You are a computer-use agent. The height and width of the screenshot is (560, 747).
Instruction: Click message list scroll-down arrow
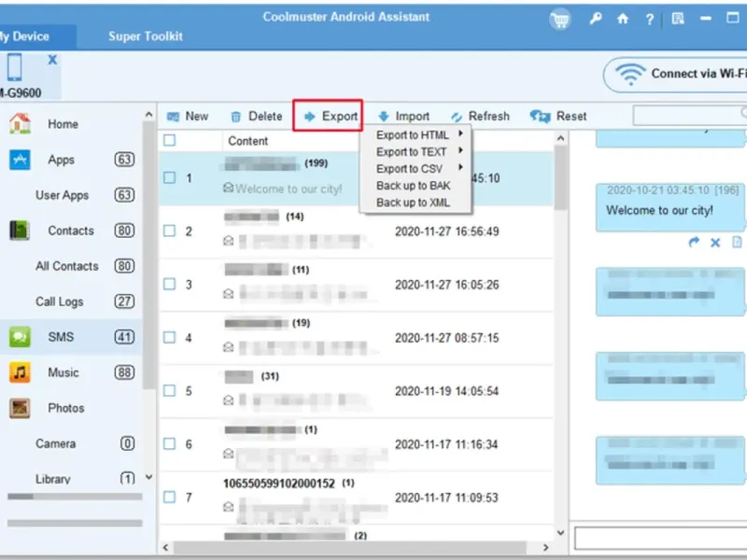click(561, 532)
